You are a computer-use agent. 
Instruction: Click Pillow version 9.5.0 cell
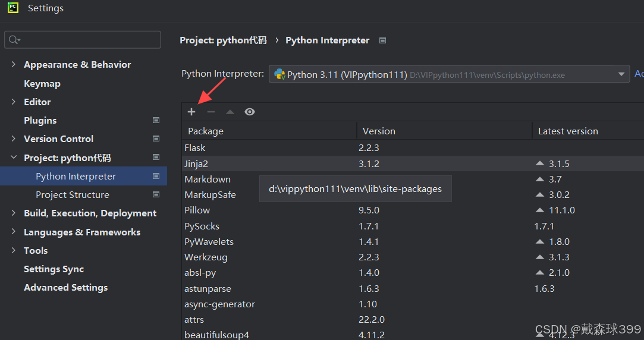click(x=369, y=210)
